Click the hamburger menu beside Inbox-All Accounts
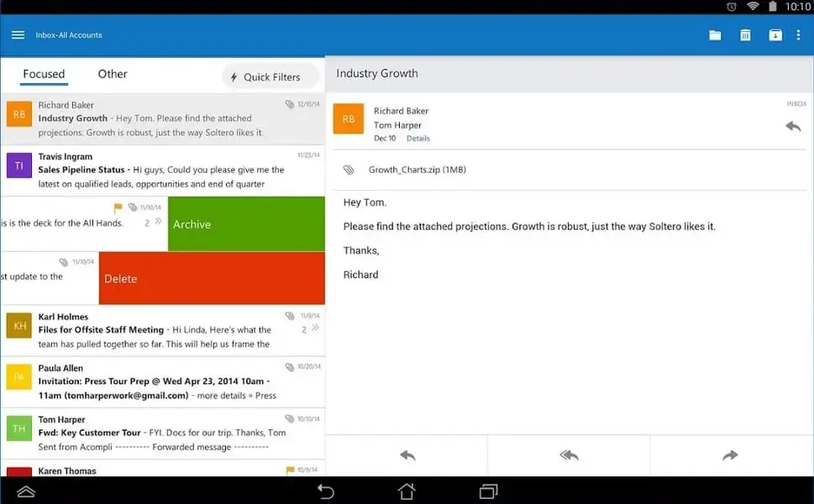This screenshot has width=814, height=504. pos(18,34)
